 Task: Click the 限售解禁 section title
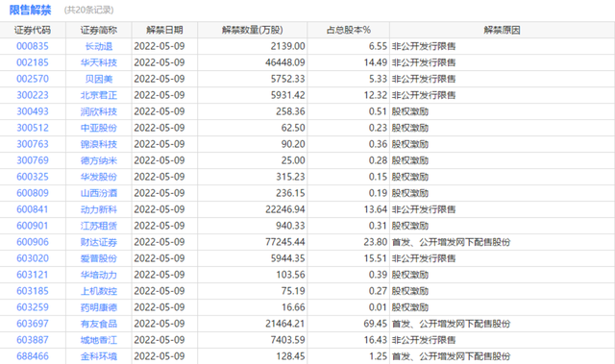point(30,11)
